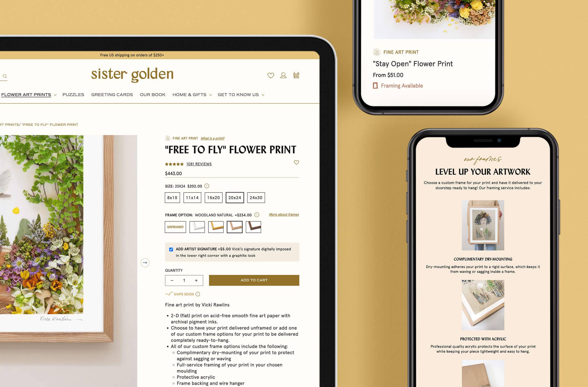
Task: Click the heart icon to favorite product
Action: coord(296,162)
